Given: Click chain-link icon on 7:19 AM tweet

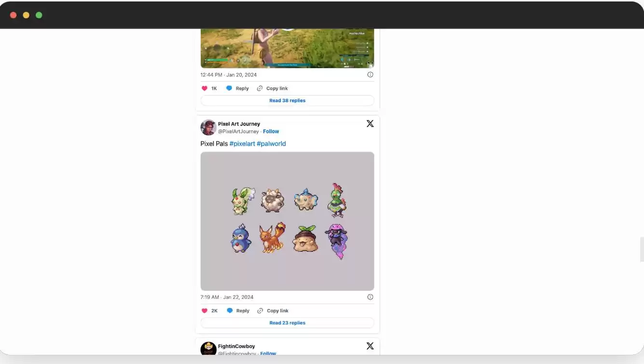Looking at the screenshot, I should [x=260, y=310].
